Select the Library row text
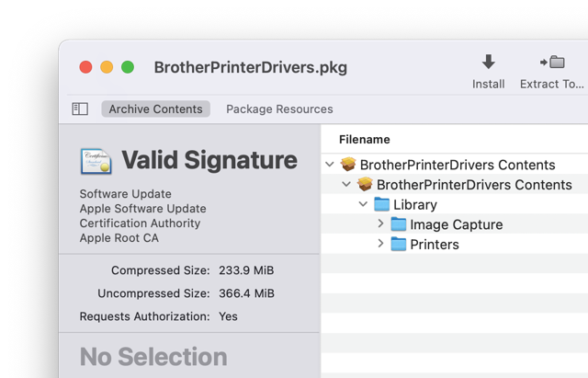Image resolution: width=588 pixels, height=378 pixels. [x=415, y=204]
